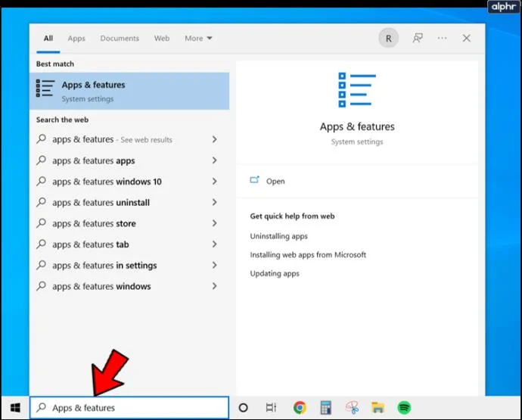Switch to the Web tab
Image resolution: width=522 pixels, height=420 pixels.
(x=162, y=39)
